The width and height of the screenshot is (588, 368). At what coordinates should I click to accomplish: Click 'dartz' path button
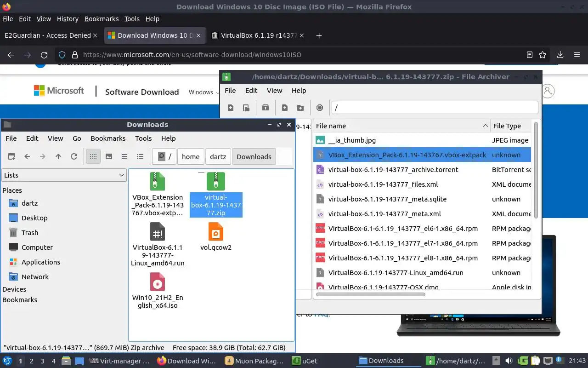(218, 156)
